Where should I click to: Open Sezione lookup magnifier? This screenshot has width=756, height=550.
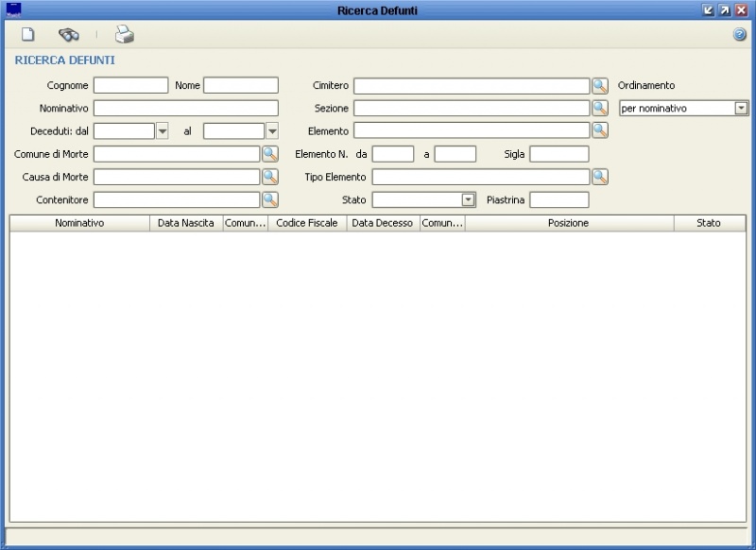click(x=600, y=108)
